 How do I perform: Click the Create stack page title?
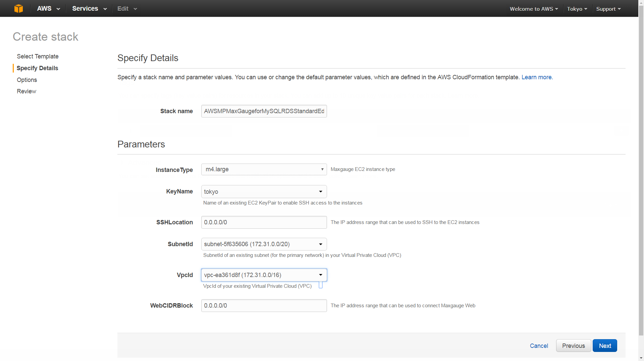[x=45, y=37]
